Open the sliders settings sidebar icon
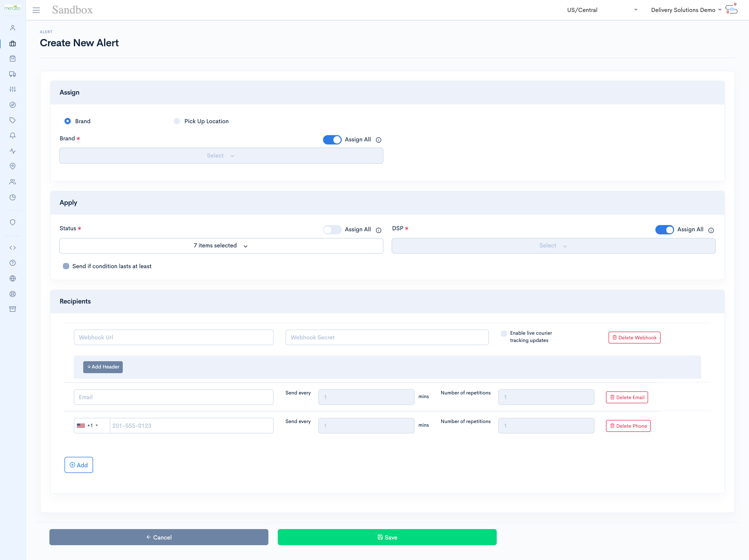Screen dimensions: 749x560 (12, 89)
